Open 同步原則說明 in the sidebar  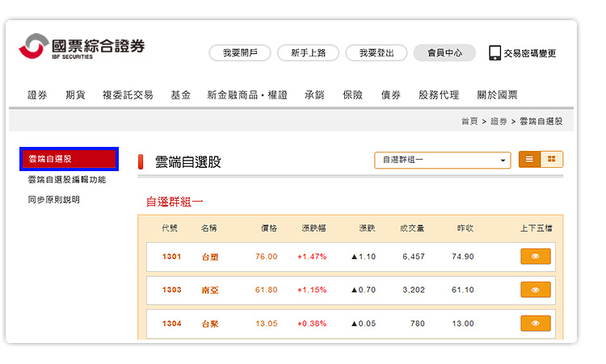pos(53,199)
